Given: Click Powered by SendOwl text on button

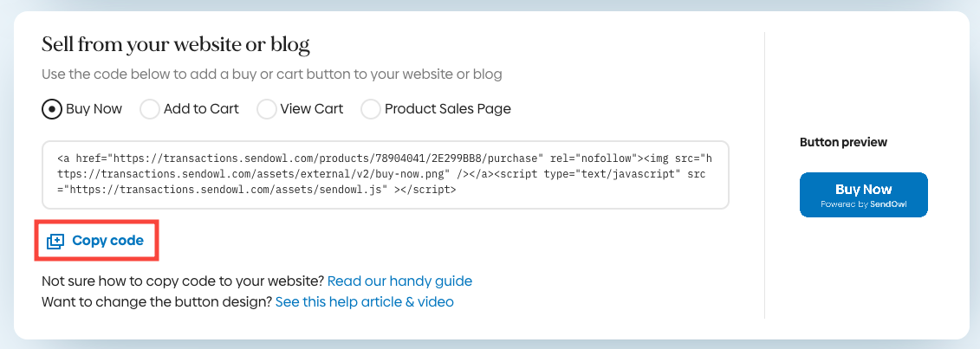Looking at the screenshot, I should (863, 204).
